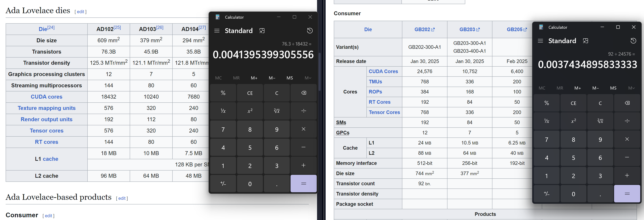The width and height of the screenshot is (644, 220).
Task: Toggle always-on-top icon in right calculator
Action: 585,41
